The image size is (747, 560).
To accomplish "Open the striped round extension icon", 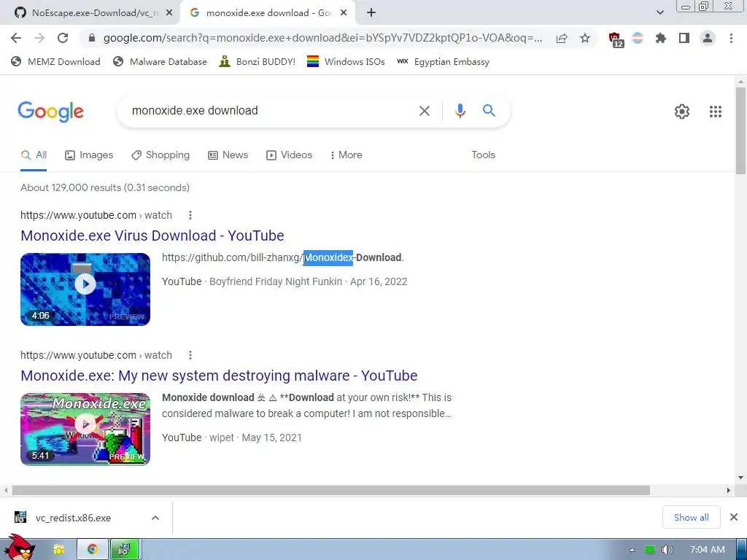I will tap(638, 38).
